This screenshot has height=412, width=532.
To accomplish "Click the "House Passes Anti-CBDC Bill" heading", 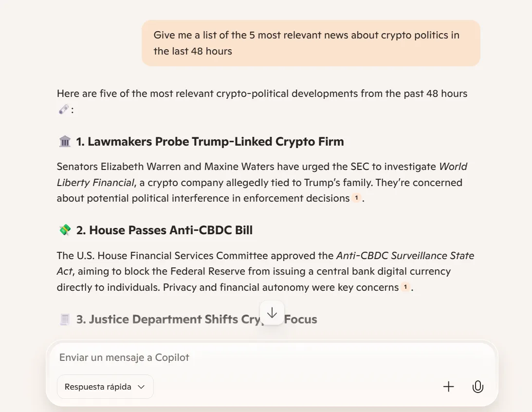I will pos(170,230).
